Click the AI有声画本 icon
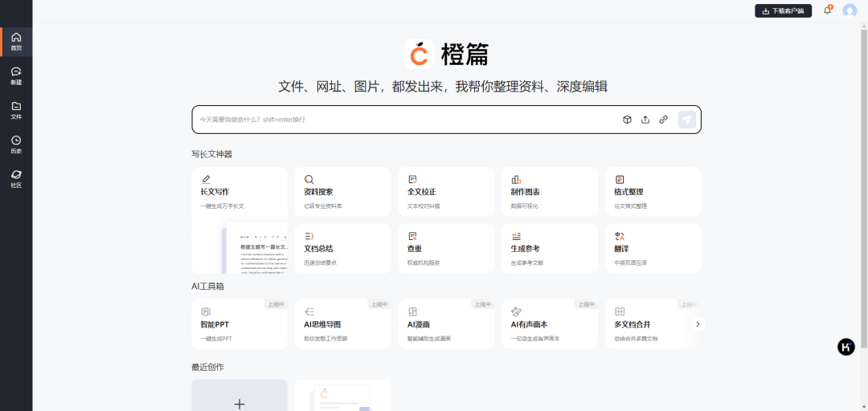 [516, 312]
